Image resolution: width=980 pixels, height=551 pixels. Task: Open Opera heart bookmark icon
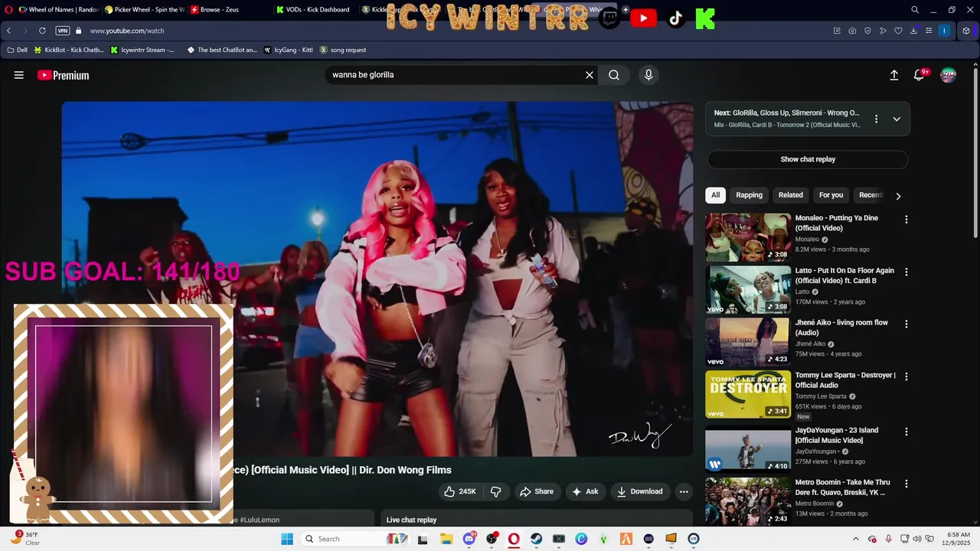point(898,31)
